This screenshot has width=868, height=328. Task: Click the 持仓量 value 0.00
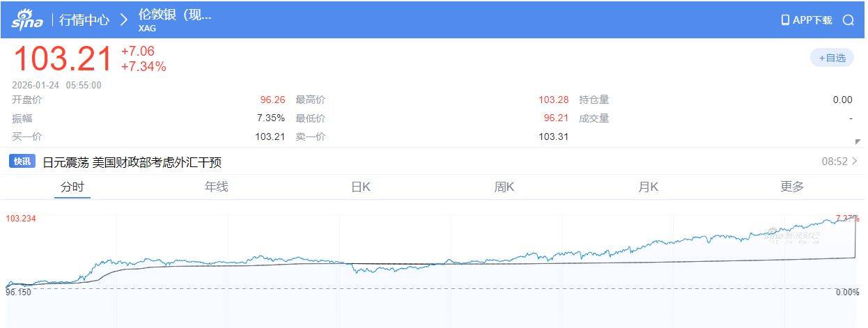point(842,100)
